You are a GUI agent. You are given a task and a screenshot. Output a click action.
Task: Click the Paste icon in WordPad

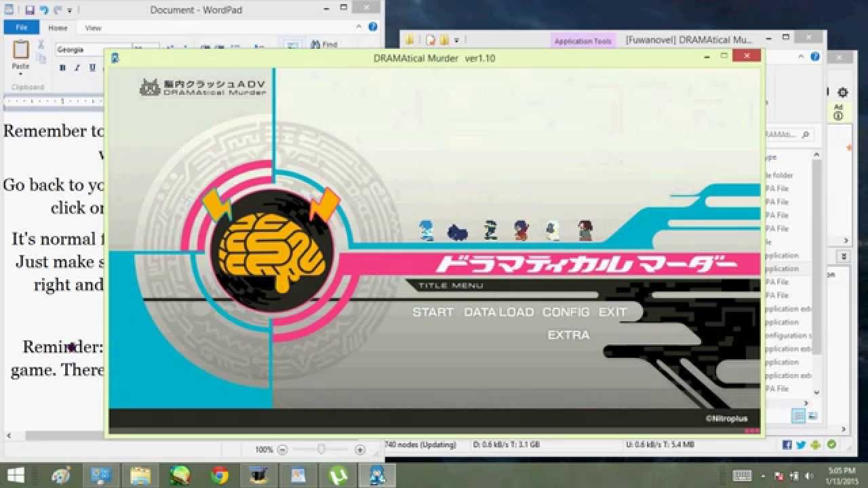pos(21,50)
